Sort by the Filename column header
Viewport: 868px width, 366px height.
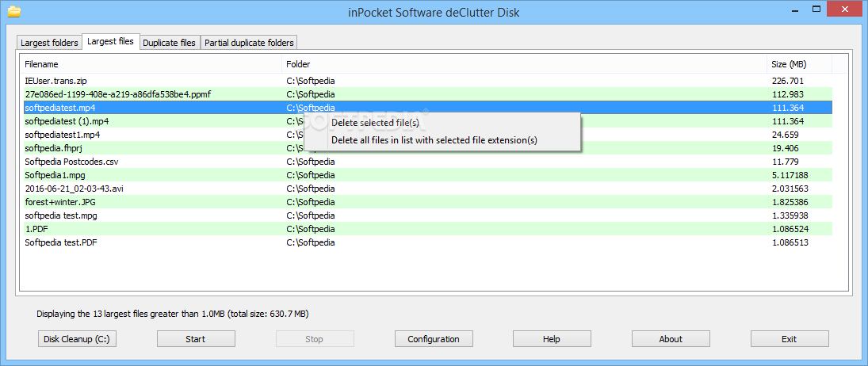[151, 64]
